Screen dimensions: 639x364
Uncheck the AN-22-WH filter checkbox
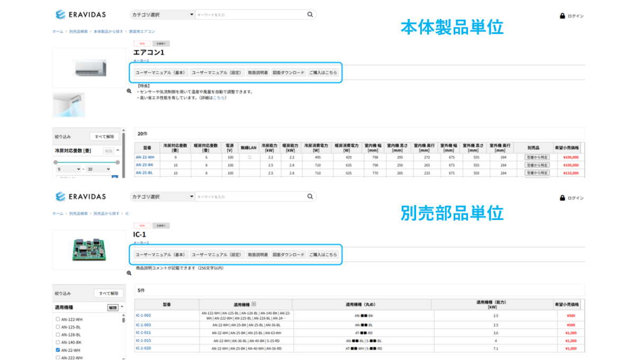click(58, 350)
